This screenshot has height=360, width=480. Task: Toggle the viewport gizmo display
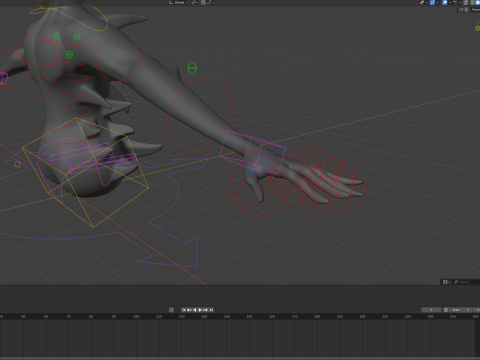[432, 2]
